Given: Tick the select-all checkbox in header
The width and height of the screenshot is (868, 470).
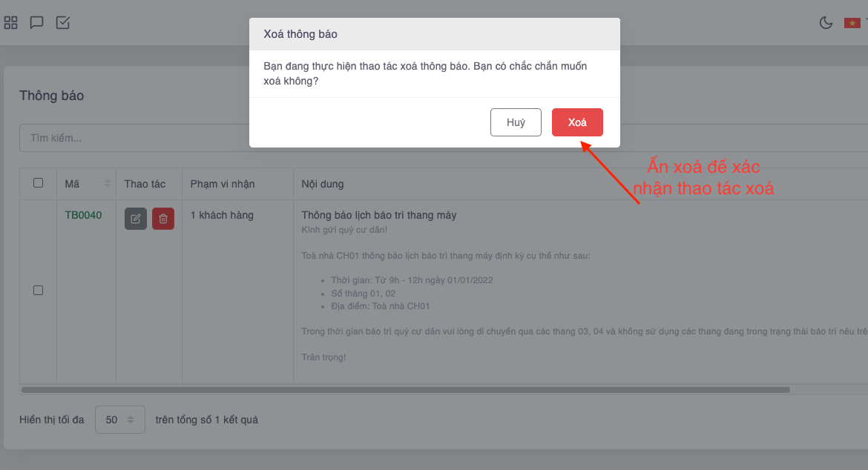Looking at the screenshot, I should coord(38,183).
